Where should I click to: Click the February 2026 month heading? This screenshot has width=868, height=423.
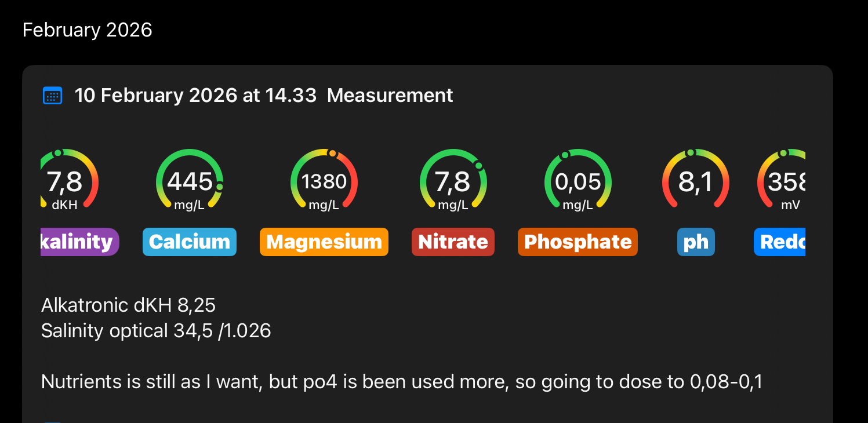[x=88, y=30]
